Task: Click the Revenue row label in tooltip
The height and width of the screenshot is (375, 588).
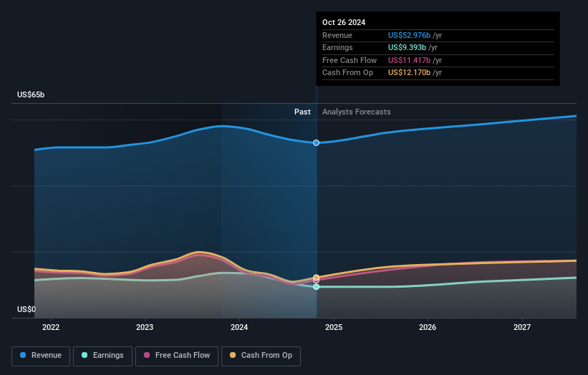Action: [337, 35]
